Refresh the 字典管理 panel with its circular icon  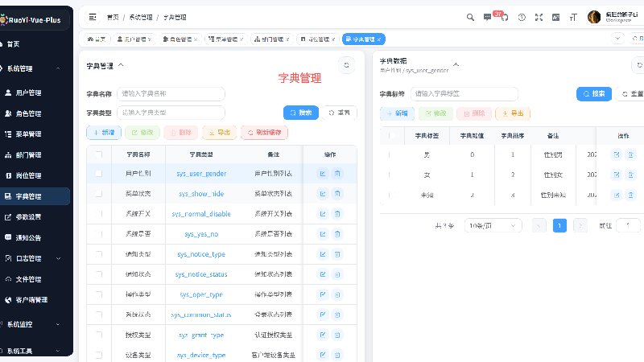tap(346, 65)
